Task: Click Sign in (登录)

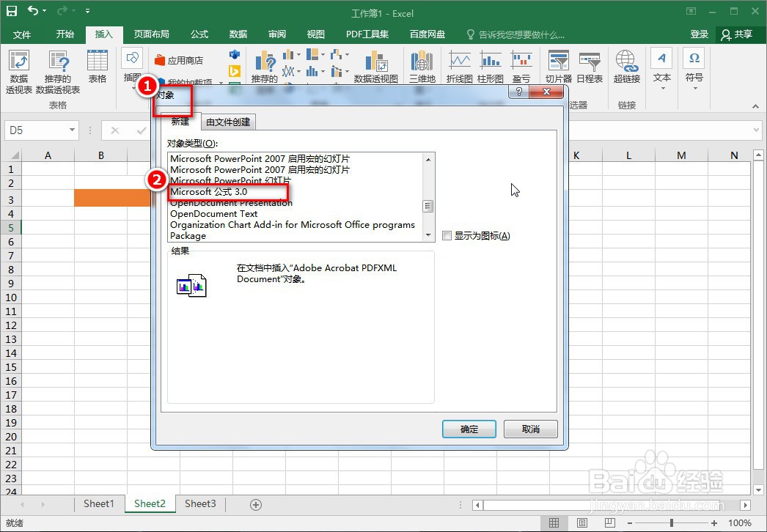Action: coord(700,34)
